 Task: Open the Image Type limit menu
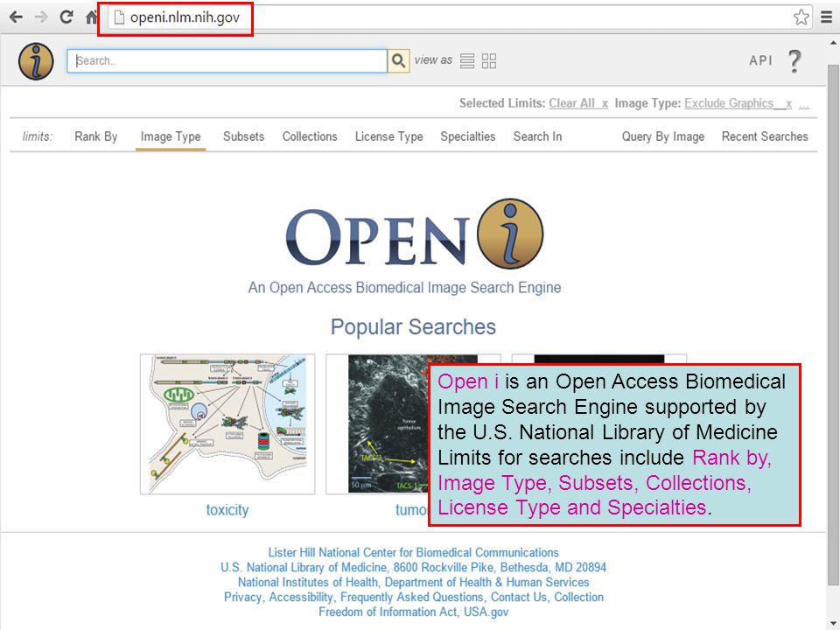pos(171,137)
